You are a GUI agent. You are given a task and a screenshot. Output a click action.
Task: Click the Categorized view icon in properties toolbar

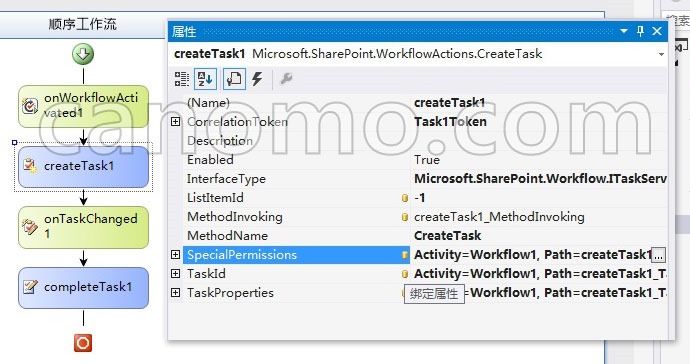click(181, 79)
